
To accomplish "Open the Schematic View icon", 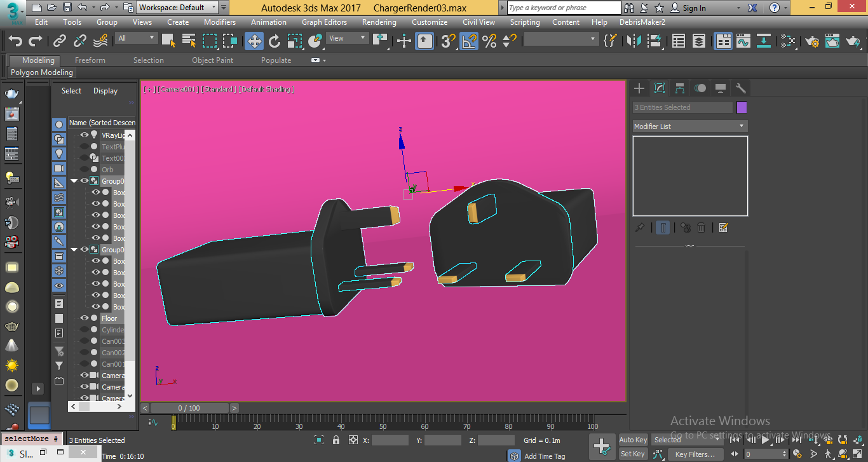I will point(763,41).
